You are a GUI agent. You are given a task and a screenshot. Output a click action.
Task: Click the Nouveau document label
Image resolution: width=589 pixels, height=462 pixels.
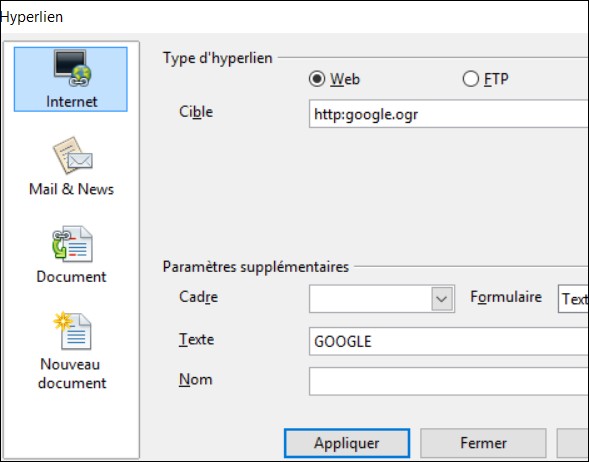click(71, 374)
